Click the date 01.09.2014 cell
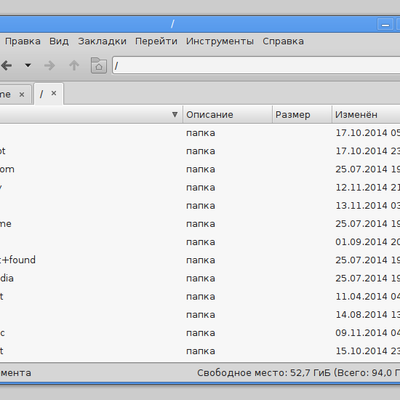 [x=367, y=242]
